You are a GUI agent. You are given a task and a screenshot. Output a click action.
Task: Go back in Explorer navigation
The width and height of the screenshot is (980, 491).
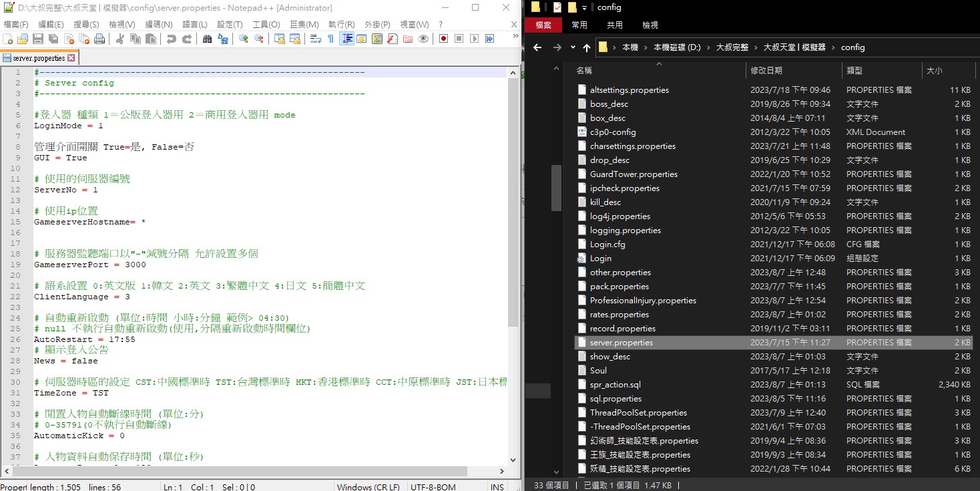(537, 47)
